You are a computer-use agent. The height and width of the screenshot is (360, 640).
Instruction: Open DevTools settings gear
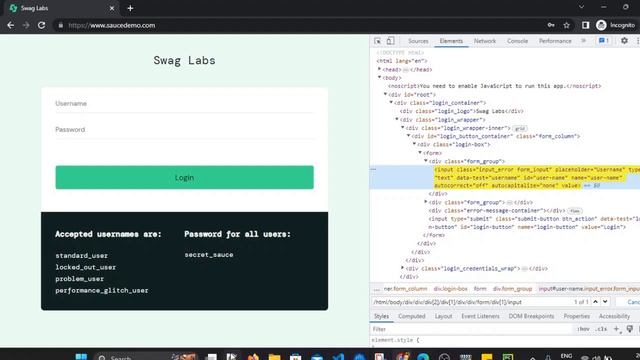click(624, 41)
